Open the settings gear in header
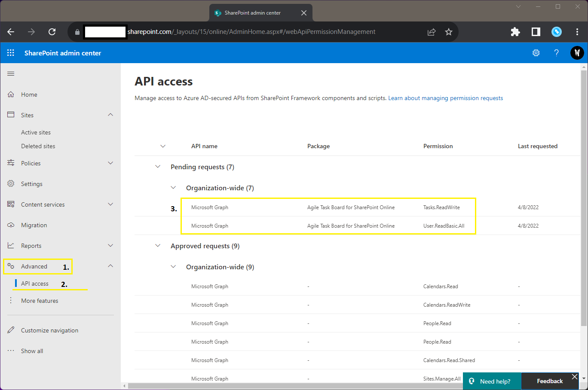This screenshot has height=390, width=588. pos(536,53)
